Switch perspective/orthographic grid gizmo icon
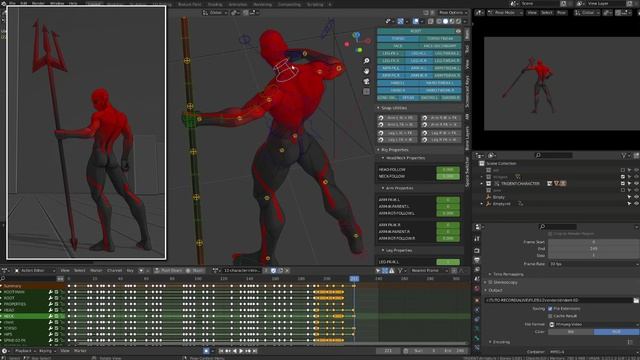640x360 pixels. click(x=366, y=91)
